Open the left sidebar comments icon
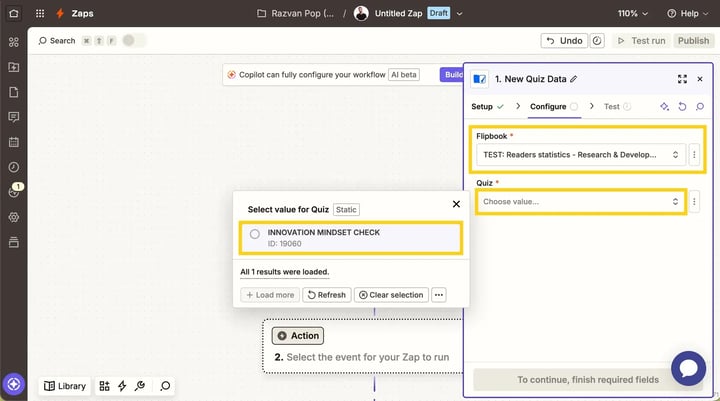 pyautogui.click(x=14, y=117)
